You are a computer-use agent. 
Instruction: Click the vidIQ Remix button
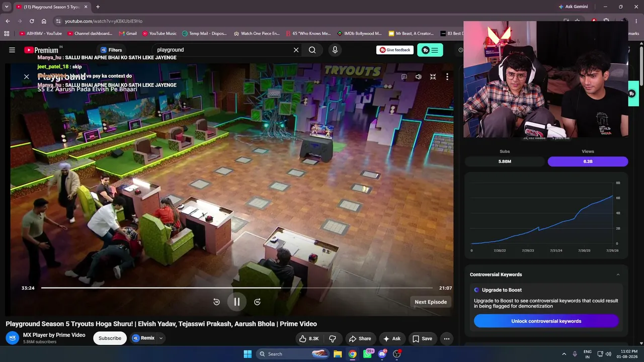tap(143, 338)
